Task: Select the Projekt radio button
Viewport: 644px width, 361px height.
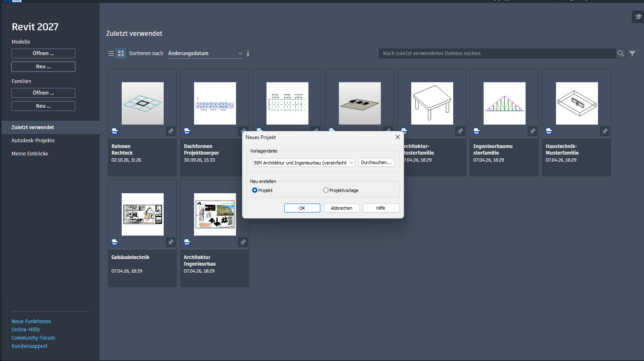Action: click(x=255, y=190)
